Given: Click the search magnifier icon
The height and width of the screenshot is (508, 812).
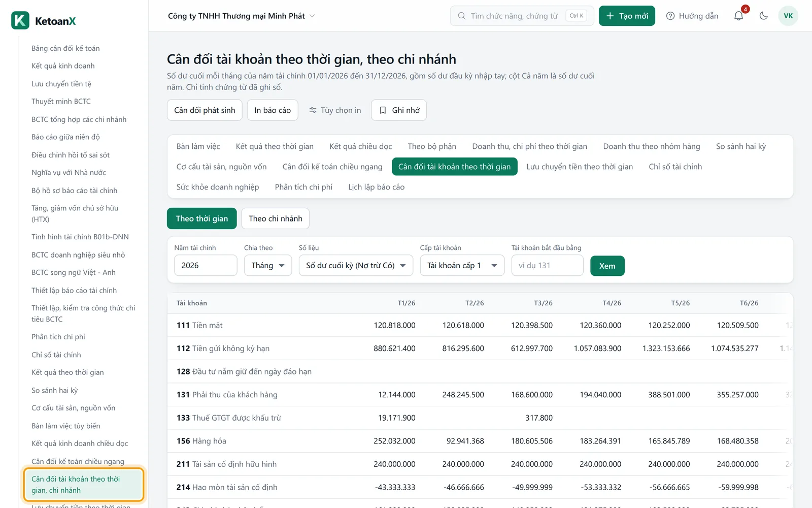Looking at the screenshot, I should (461, 16).
